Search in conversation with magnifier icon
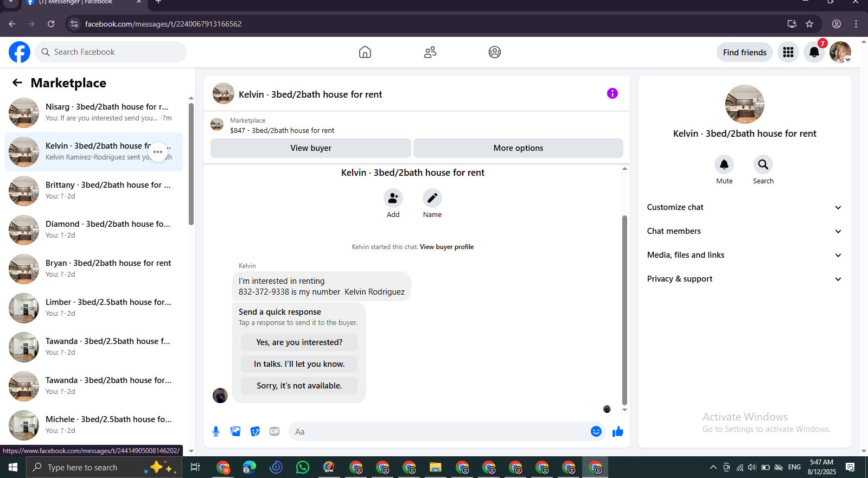The width and height of the screenshot is (868, 478). pyautogui.click(x=763, y=164)
